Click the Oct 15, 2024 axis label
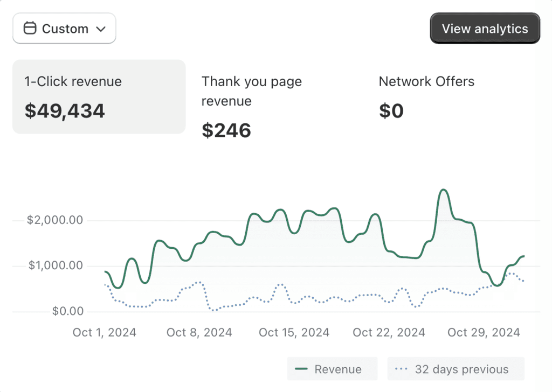This screenshot has width=552, height=392. point(294,332)
